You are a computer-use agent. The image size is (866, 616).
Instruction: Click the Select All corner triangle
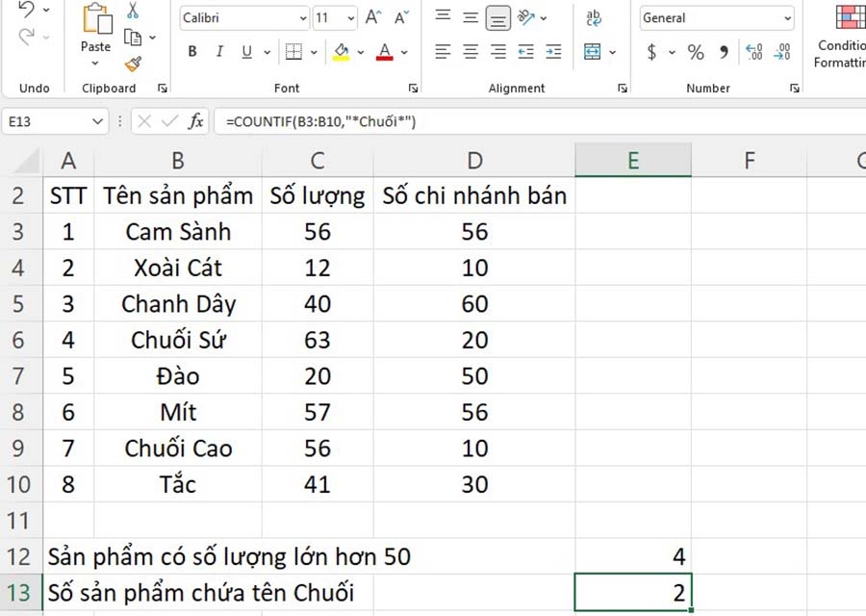coord(26,161)
